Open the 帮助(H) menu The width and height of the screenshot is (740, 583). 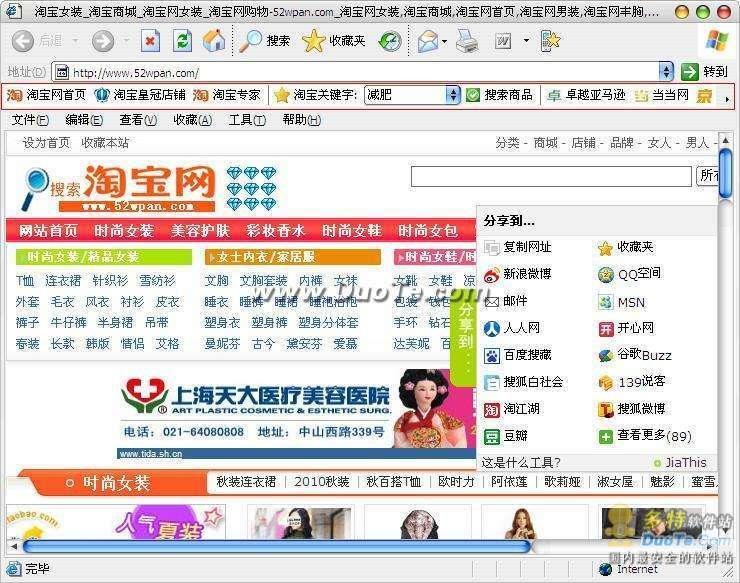pyautogui.click(x=302, y=120)
